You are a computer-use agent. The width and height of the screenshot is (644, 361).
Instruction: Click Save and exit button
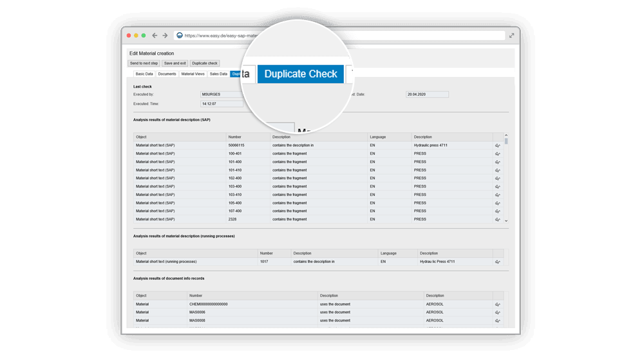(175, 63)
